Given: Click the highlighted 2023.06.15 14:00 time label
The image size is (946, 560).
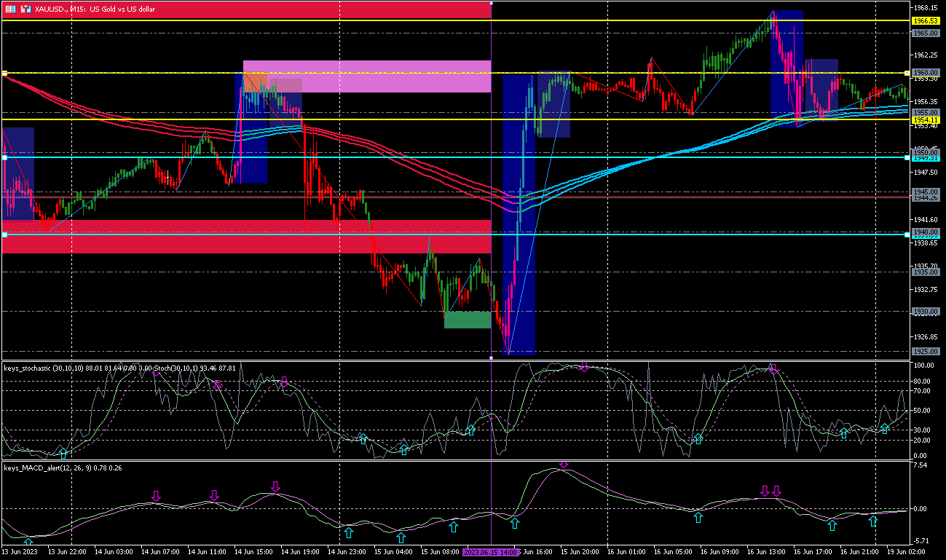Looking at the screenshot, I should click(491, 553).
